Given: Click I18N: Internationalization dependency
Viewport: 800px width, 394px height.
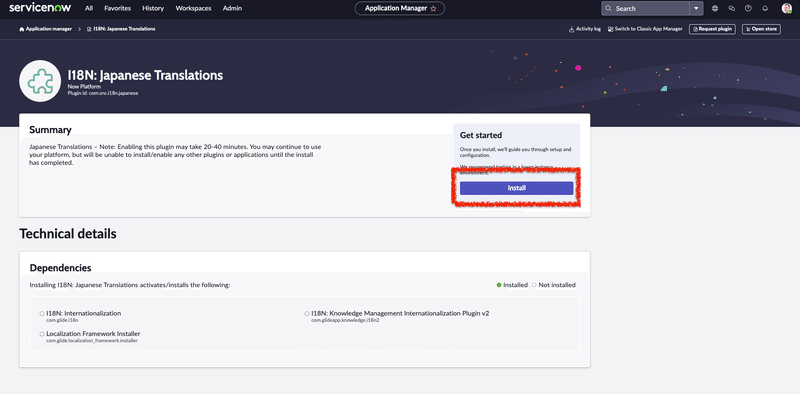Looking at the screenshot, I should coord(84,313).
